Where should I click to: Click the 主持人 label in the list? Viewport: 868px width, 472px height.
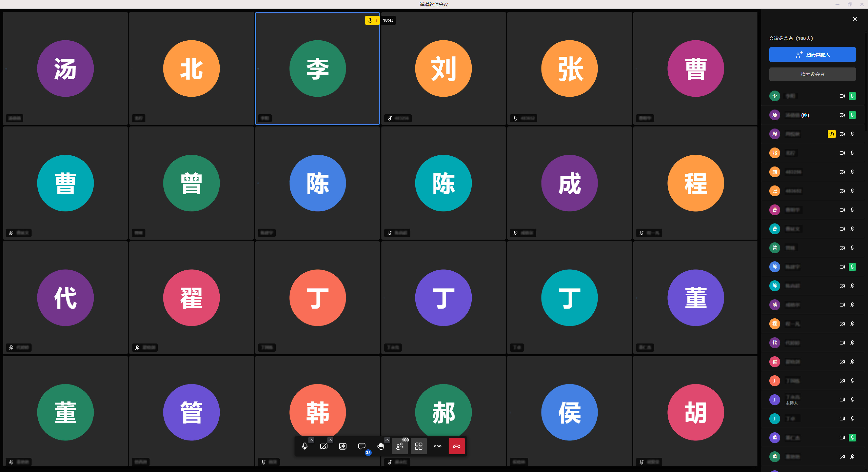(x=792, y=403)
